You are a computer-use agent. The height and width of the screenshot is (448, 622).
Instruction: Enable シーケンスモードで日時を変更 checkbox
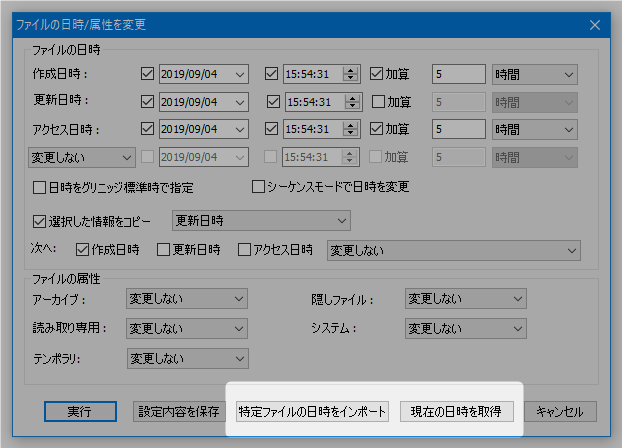pyautogui.click(x=258, y=187)
